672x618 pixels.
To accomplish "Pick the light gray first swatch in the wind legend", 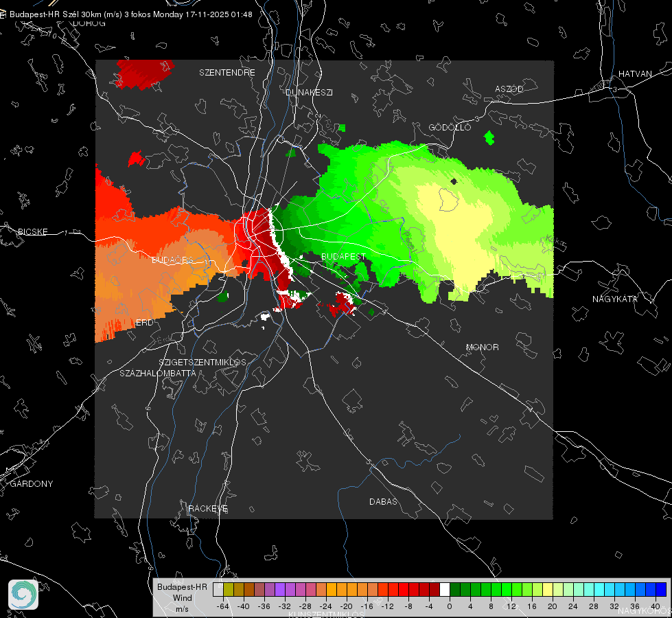I will point(218,590).
